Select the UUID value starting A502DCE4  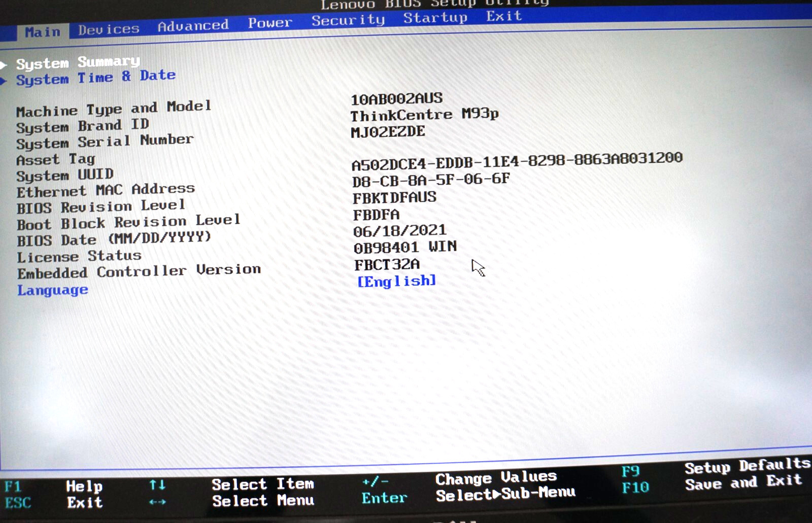517,162
